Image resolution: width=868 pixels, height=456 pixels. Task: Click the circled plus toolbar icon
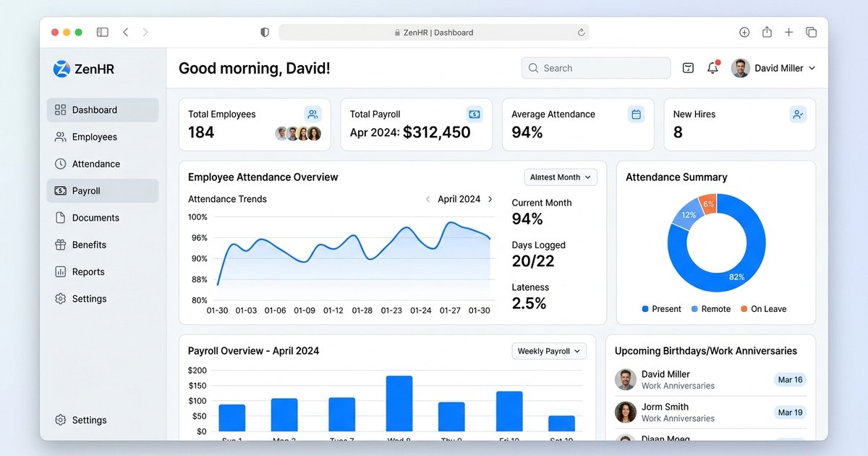(744, 33)
